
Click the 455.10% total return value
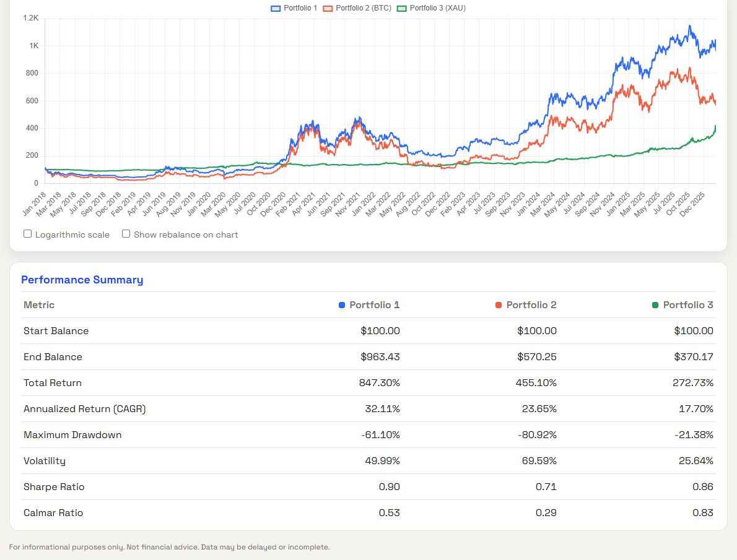[536, 383]
